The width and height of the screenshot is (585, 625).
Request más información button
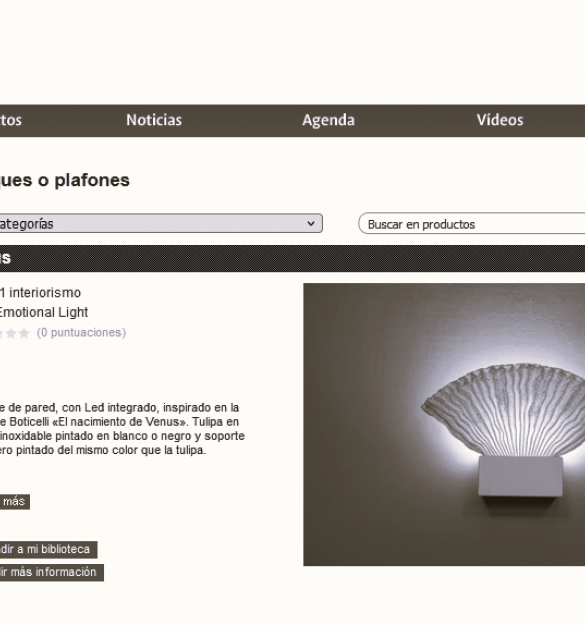(52, 572)
